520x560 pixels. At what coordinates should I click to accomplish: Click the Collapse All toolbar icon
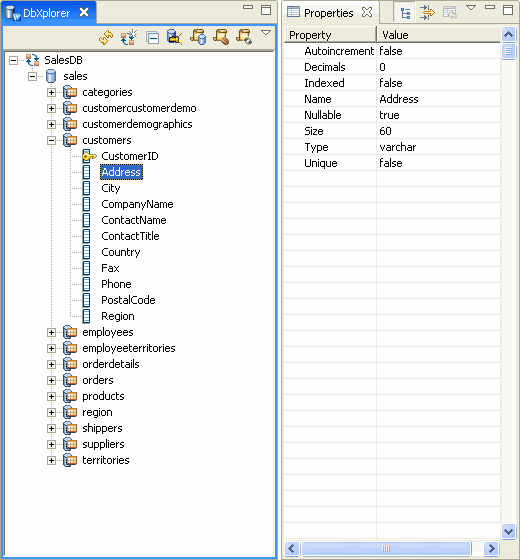click(x=152, y=38)
